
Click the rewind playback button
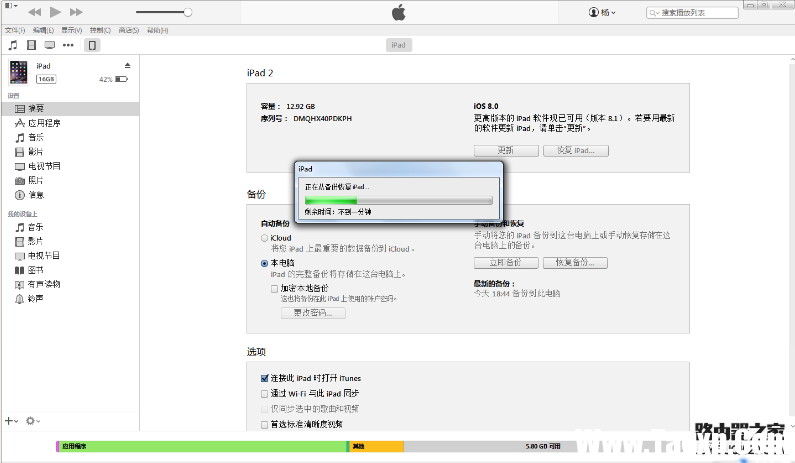click(34, 12)
